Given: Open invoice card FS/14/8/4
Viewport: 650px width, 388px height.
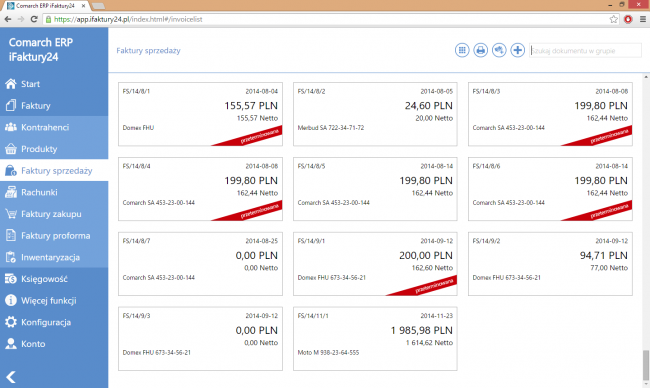Looking at the screenshot, I should [x=200, y=189].
